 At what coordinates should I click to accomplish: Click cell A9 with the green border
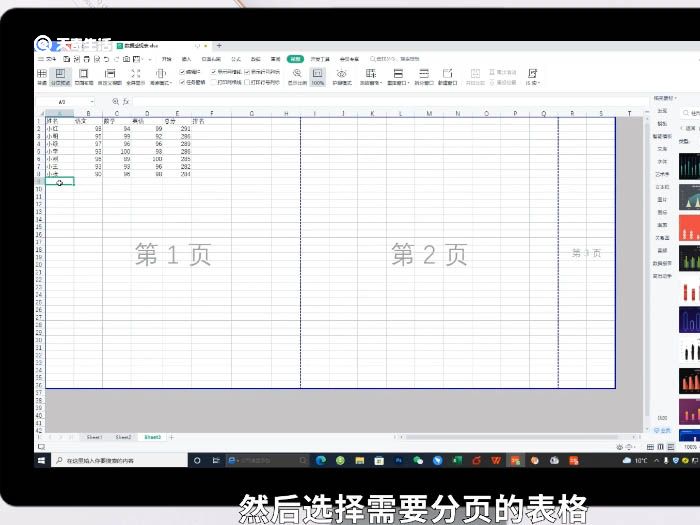pos(60,181)
